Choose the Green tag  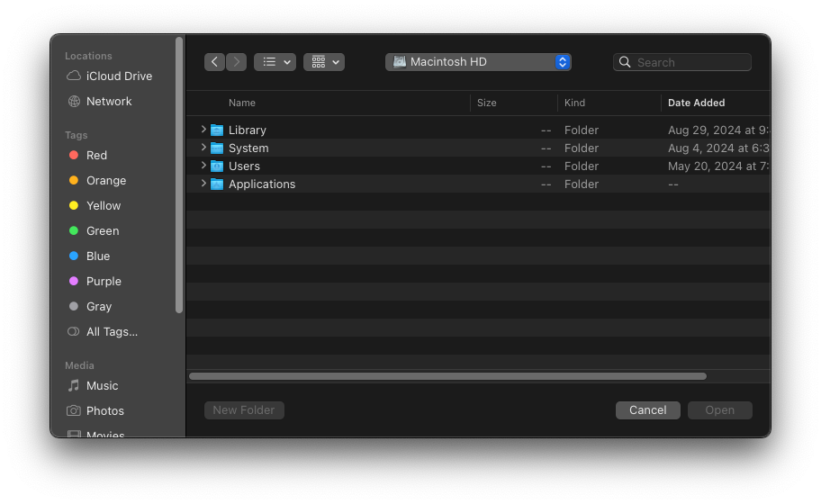click(94, 230)
